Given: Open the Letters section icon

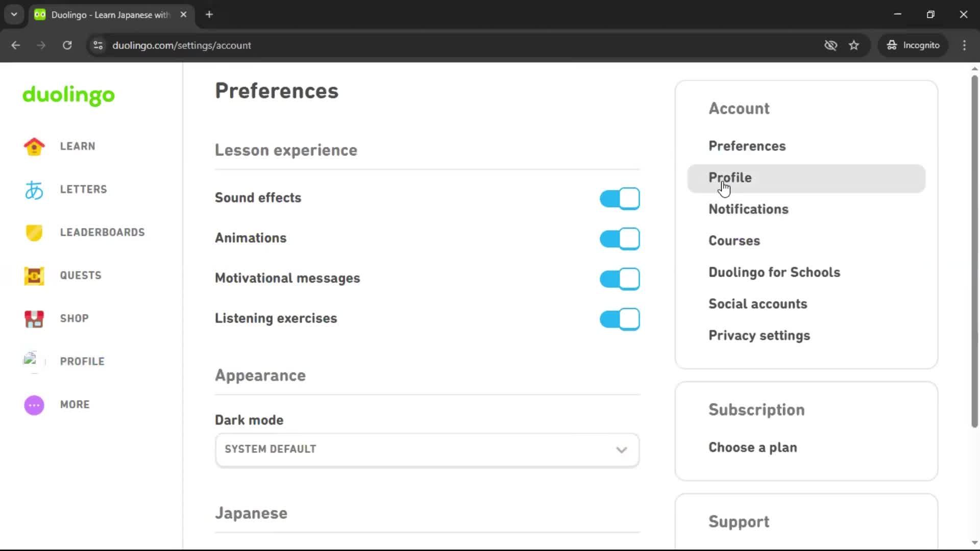Looking at the screenshot, I should tap(34, 189).
